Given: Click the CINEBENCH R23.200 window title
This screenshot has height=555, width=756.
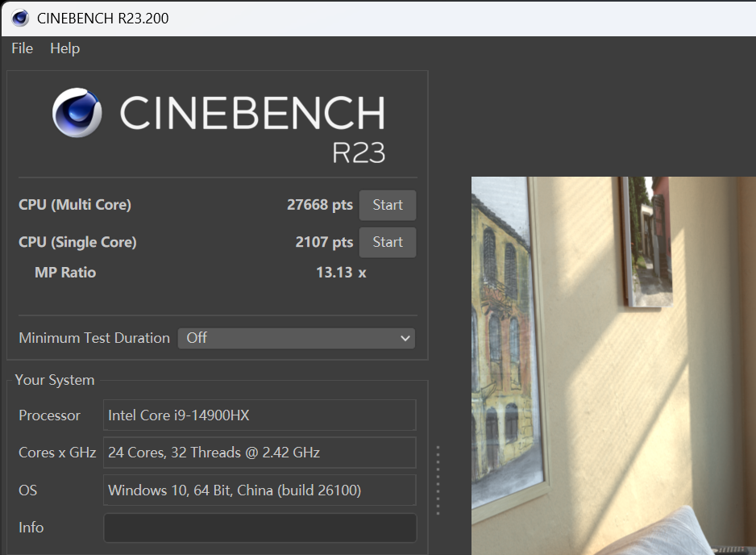Looking at the screenshot, I should click(x=102, y=19).
